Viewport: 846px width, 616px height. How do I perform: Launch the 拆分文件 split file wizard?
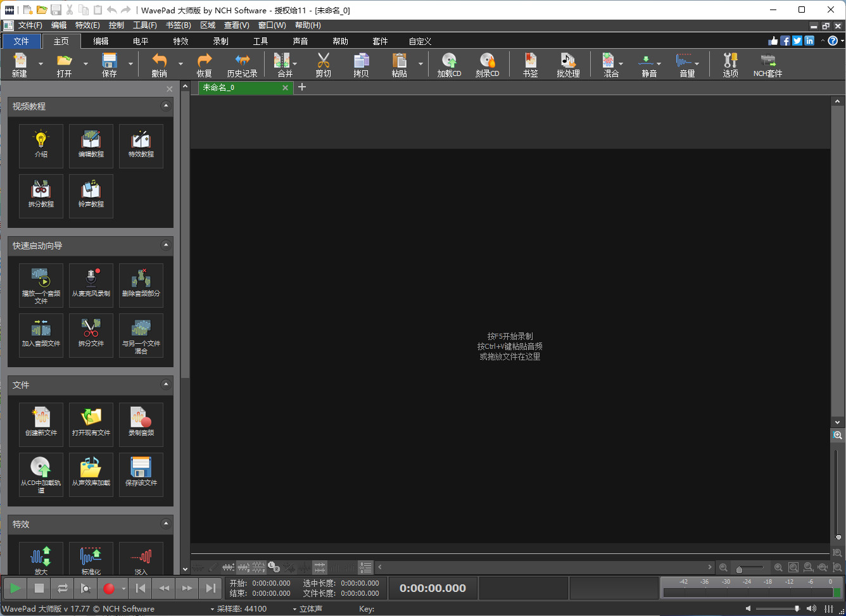click(x=91, y=336)
